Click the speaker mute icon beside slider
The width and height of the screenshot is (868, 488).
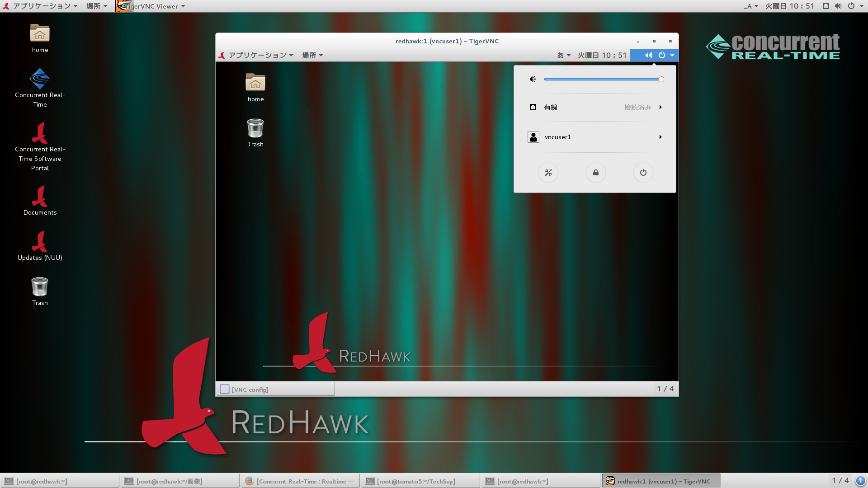pos(533,80)
